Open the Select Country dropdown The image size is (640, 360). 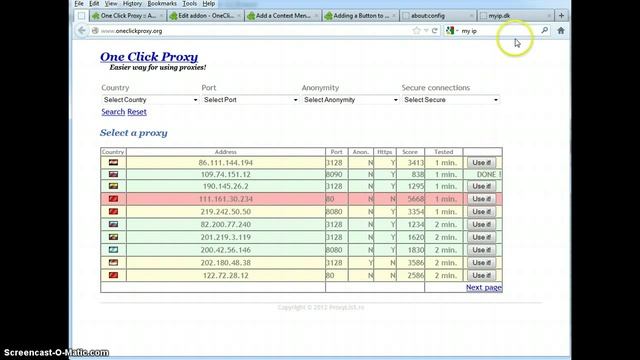150,100
